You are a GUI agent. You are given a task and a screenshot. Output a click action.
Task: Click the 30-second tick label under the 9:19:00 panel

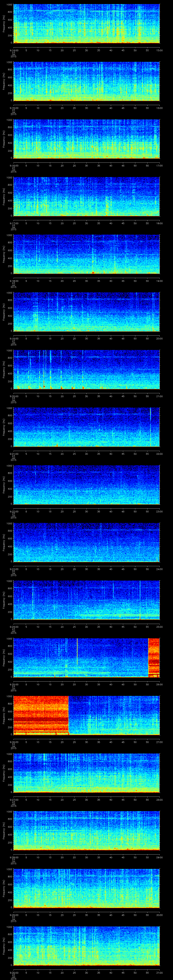tap(87, 339)
